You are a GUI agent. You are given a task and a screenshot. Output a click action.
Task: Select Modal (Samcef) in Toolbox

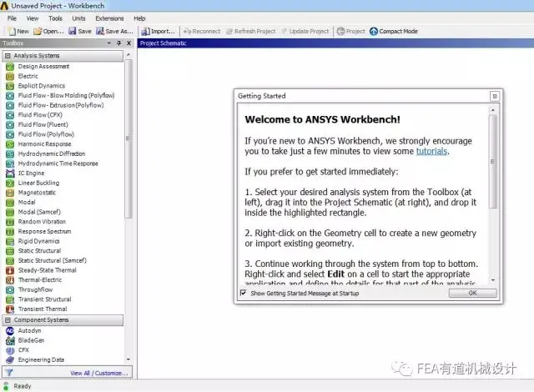pos(39,212)
